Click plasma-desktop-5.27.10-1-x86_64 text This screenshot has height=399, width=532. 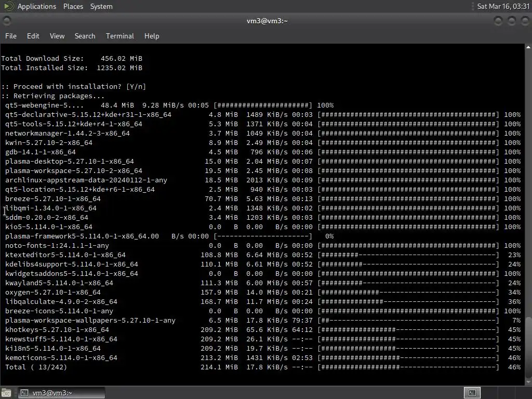coord(70,162)
